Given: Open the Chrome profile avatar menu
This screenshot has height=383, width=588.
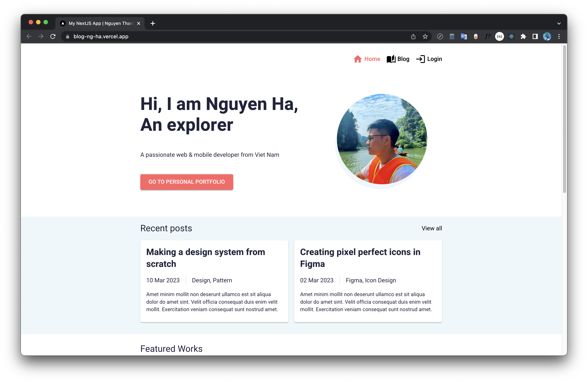Looking at the screenshot, I should (547, 37).
